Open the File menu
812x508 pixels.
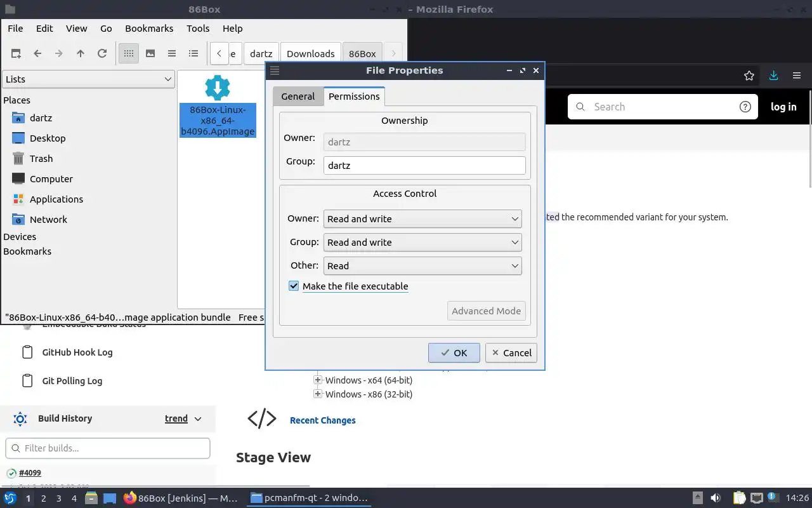point(15,28)
